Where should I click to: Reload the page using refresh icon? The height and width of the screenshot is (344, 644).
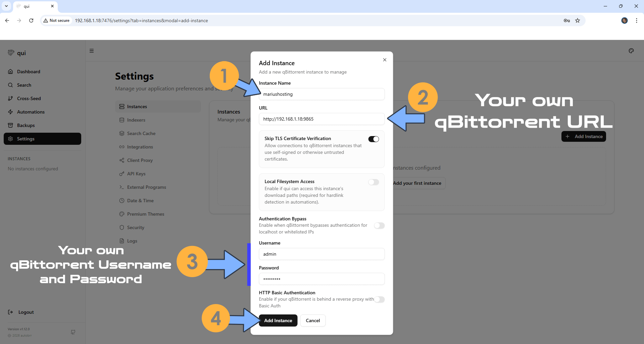pyautogui.click(x=31, y=20)
